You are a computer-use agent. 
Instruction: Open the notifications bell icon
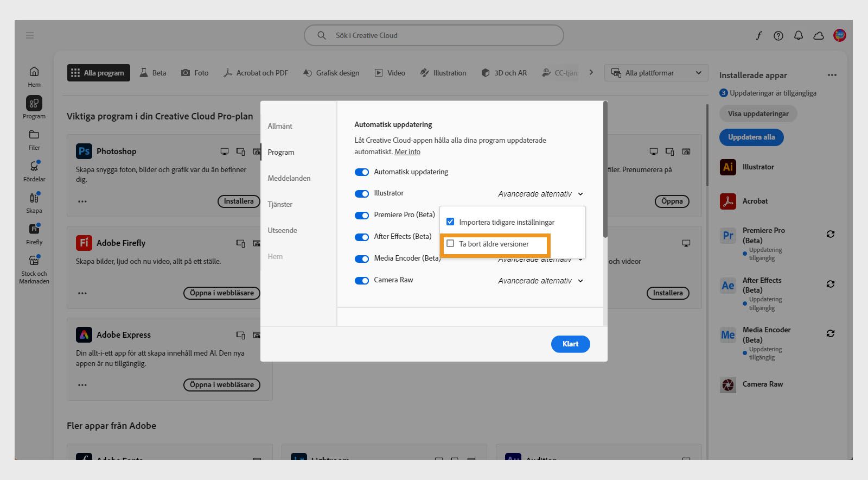[x=799, y=35]
